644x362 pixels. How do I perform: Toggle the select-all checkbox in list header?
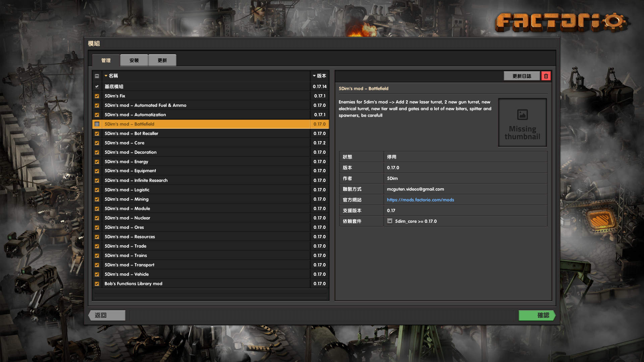click(97, 76)
